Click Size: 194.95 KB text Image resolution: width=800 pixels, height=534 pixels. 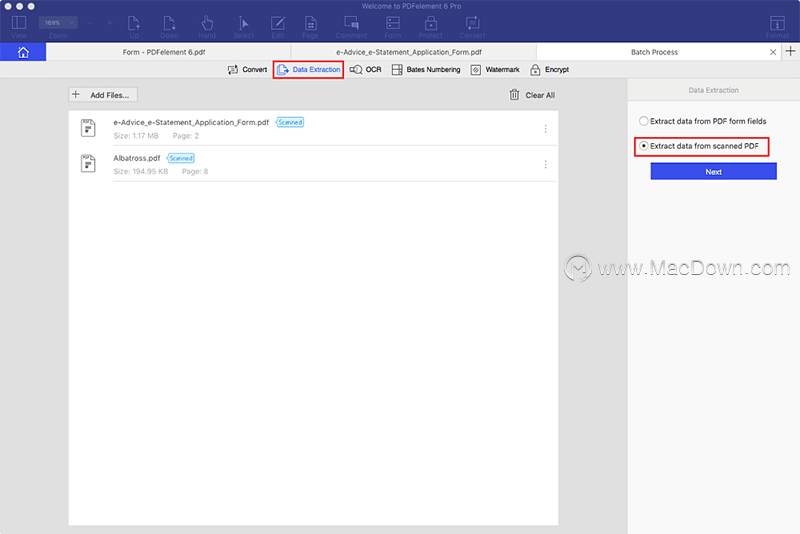[x=140, y=171]
